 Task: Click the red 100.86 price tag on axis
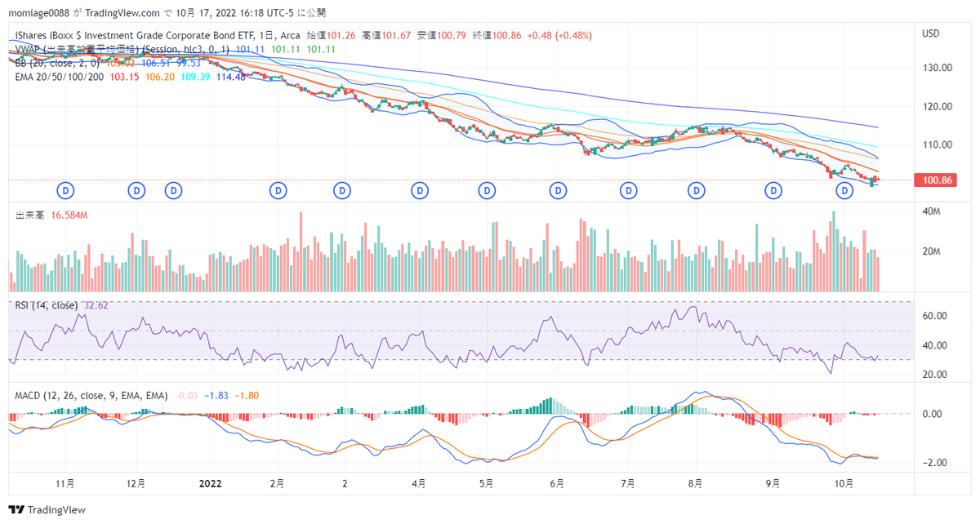point(936,180)
